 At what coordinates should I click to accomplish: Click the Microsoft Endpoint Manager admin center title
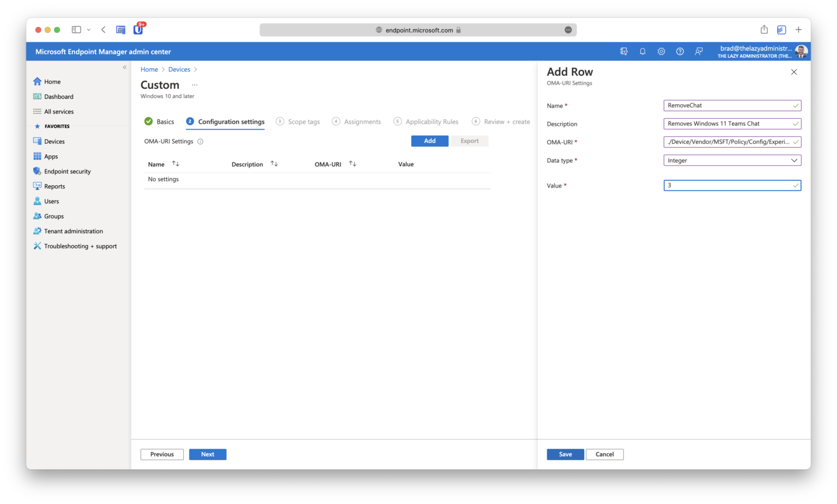coord(103,52)
